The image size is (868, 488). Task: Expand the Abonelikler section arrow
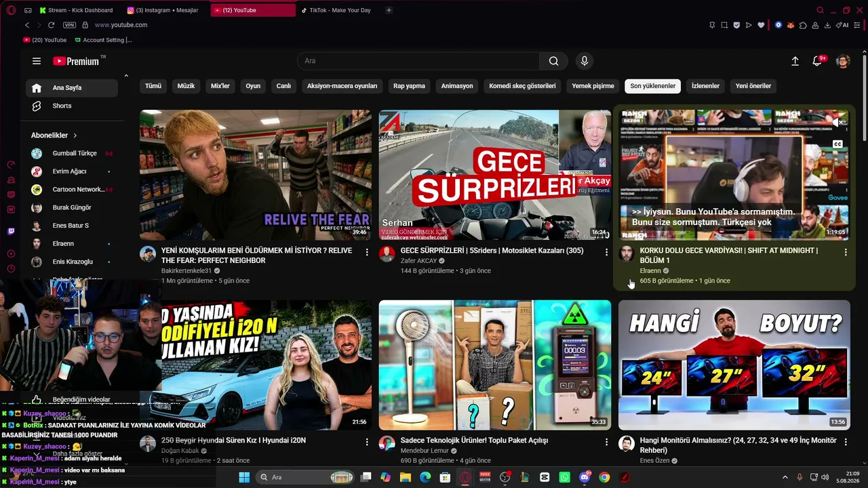pos(75,136)
